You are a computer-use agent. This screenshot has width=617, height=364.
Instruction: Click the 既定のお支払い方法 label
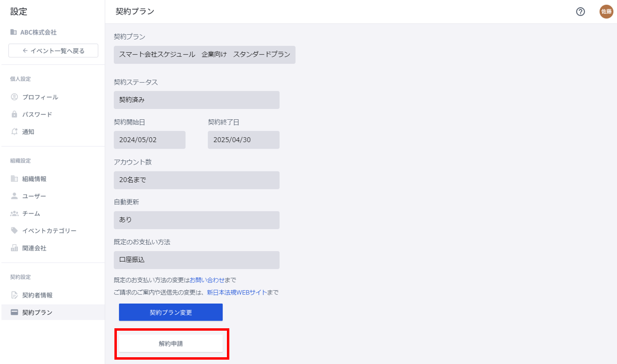pos(142,242)
